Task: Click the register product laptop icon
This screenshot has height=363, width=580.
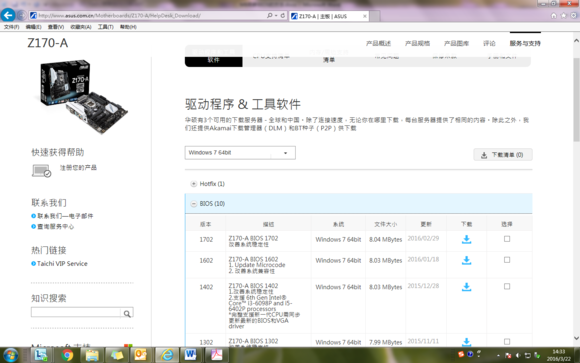Action: [41, 171]
